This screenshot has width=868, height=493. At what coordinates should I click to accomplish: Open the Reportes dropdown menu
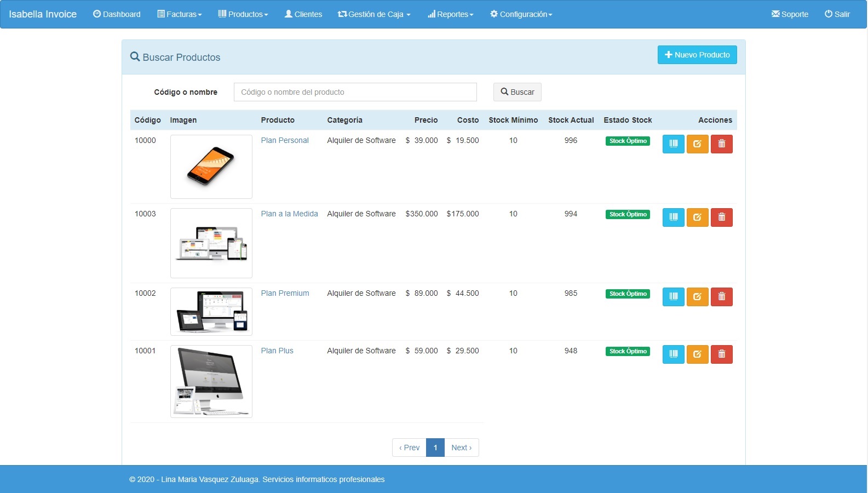450,14
